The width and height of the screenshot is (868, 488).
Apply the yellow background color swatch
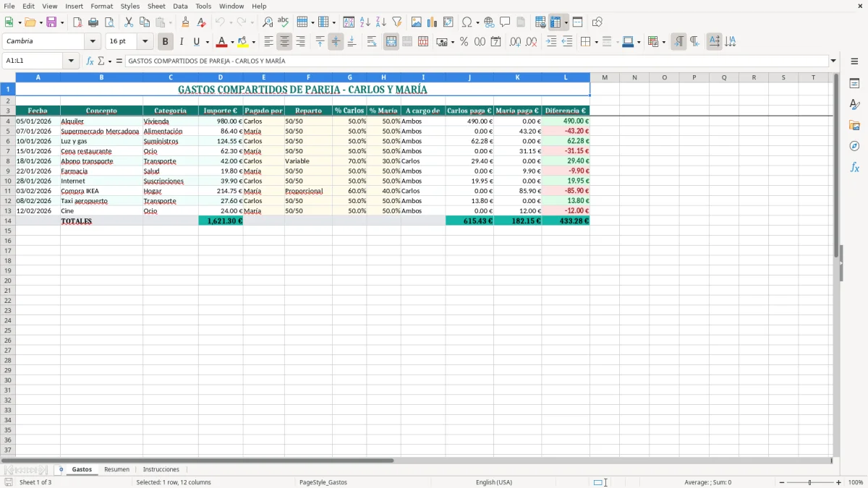pos(243,42)
